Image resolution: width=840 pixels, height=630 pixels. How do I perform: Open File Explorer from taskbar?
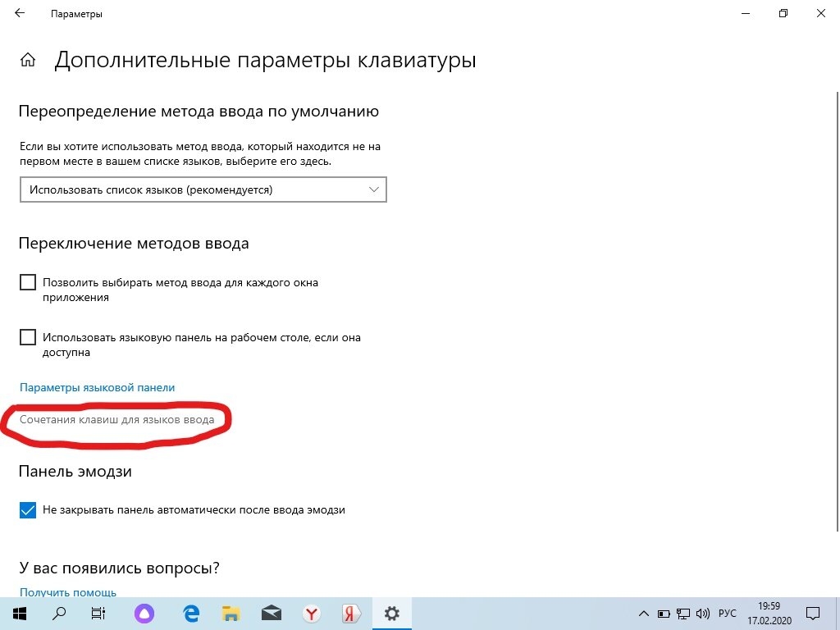(231, 614)
